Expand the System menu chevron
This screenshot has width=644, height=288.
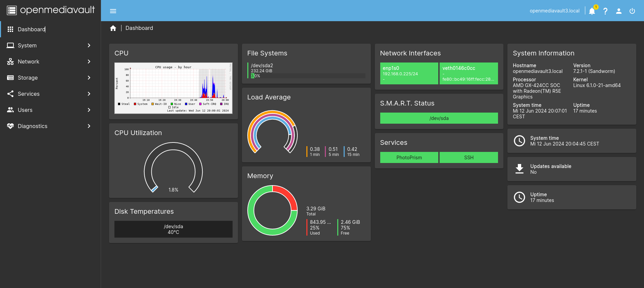89,45
